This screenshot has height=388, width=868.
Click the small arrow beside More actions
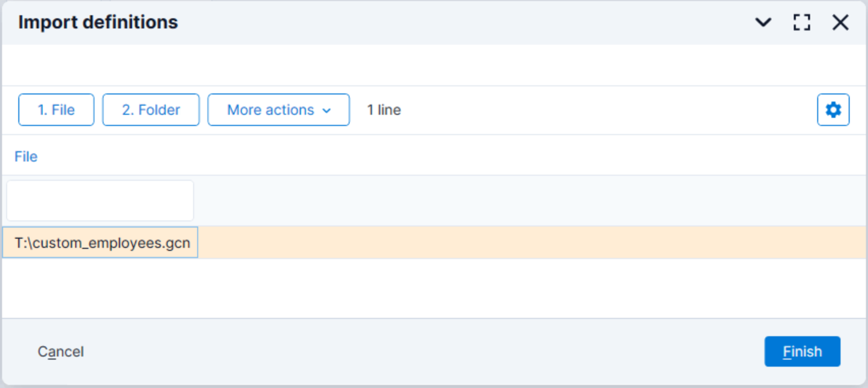coord(327,111)
